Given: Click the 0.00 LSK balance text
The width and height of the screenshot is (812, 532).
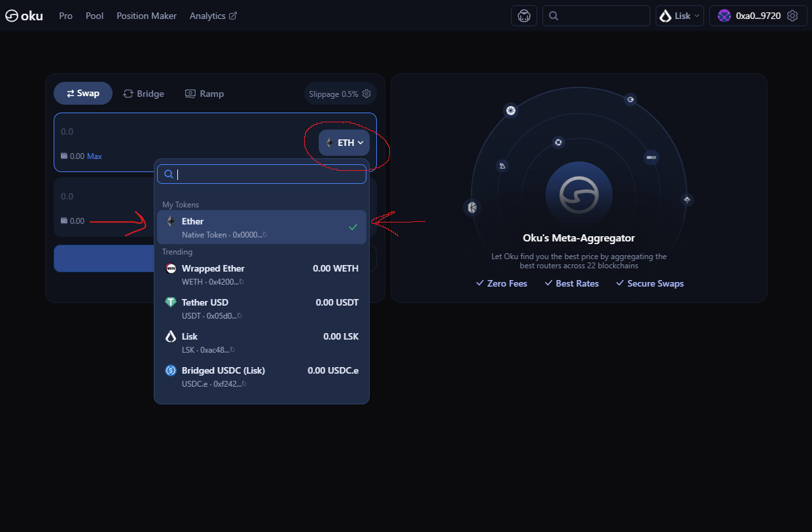Looking at the screenshot, I should [341, 336].
